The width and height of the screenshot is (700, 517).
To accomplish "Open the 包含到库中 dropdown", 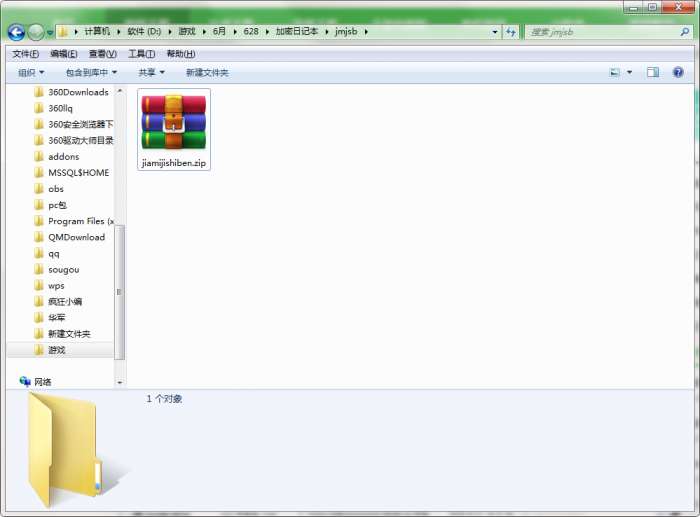I will [91, 72].
